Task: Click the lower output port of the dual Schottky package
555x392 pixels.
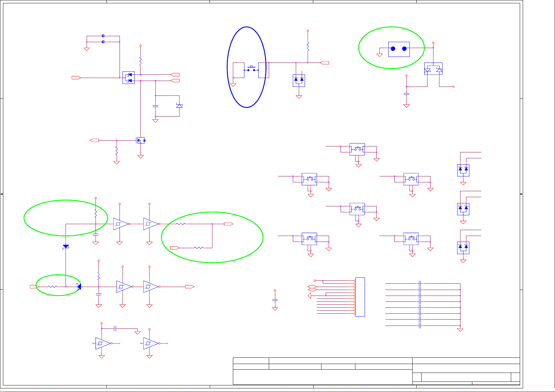Action: tap(175, 81)
